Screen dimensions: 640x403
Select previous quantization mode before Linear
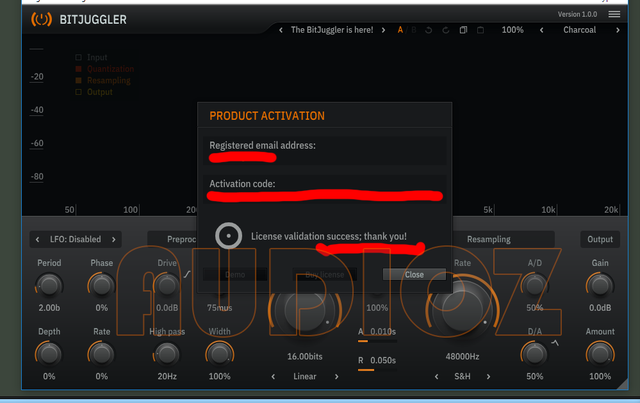(273, 376)
